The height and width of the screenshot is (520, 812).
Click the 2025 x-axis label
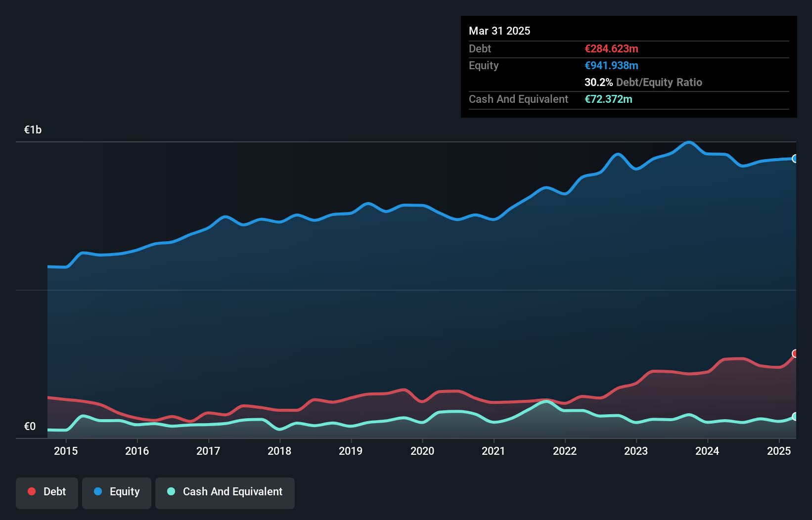tap(779, 451)
